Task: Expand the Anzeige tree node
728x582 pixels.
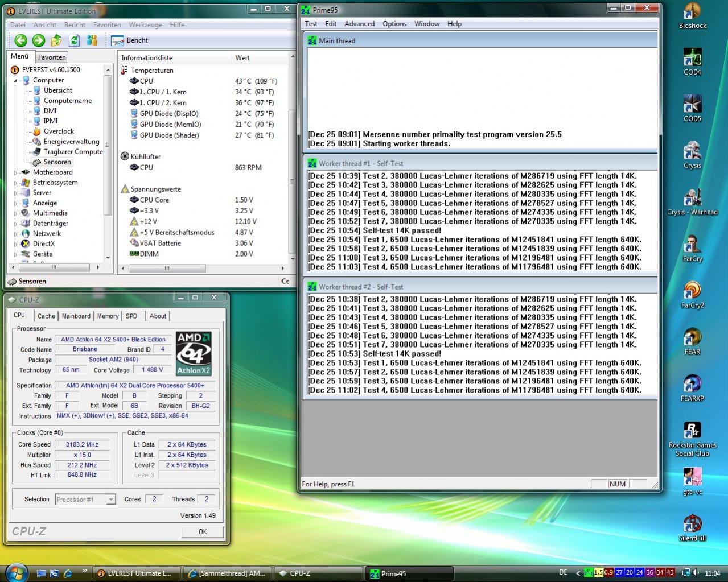Action: [x=16, y=203]
